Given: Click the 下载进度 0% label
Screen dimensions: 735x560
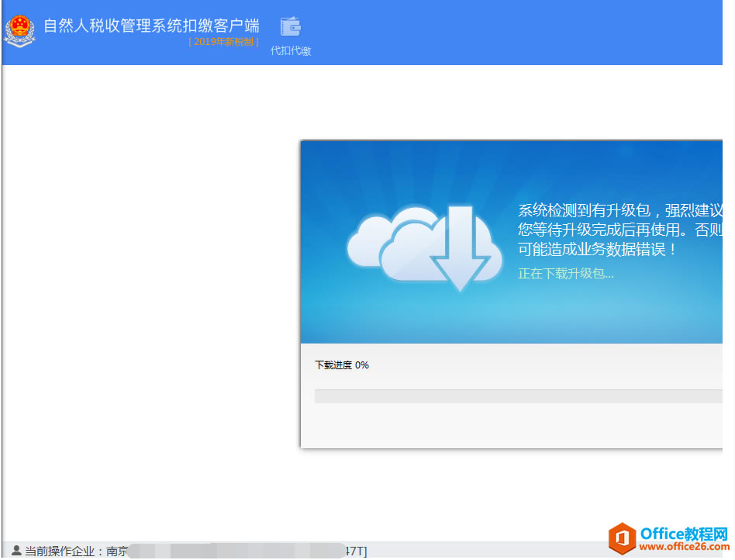Looking at the screenshot, I should [x=342, y=365].
